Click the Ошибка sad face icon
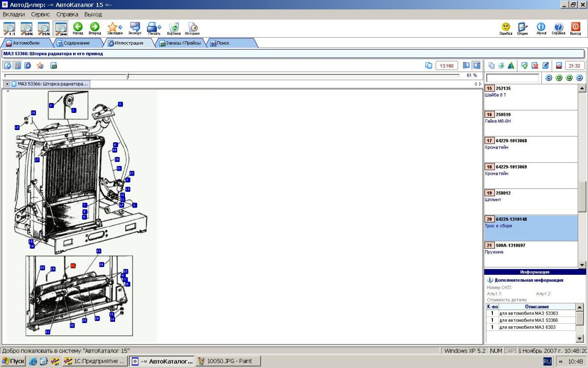 click(x=505, y=27)
